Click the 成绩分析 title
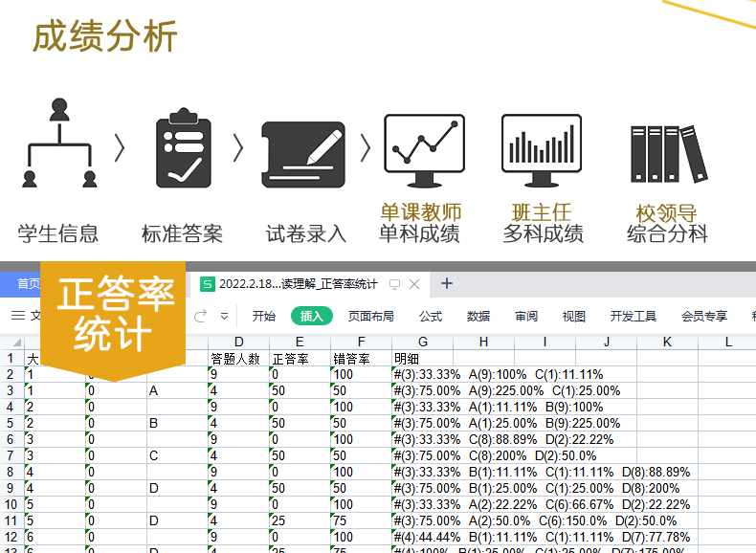This screenshot has width=756, height=553. click(x=105, y=36)
